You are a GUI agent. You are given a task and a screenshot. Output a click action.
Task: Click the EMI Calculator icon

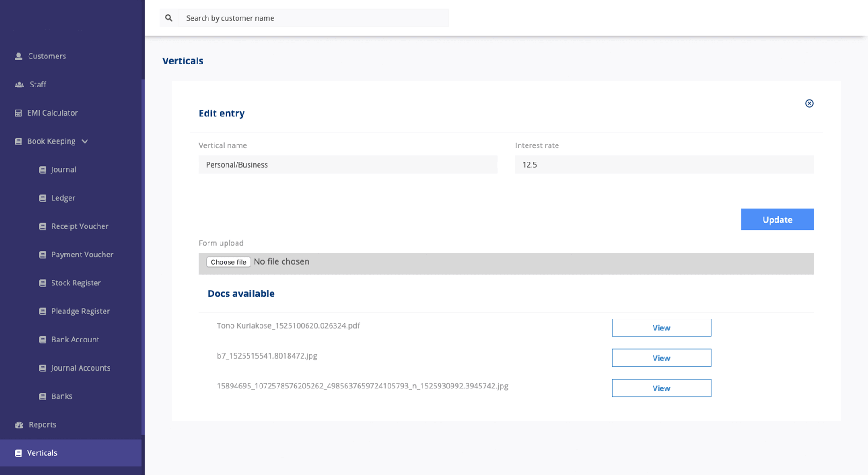[18, 113]
